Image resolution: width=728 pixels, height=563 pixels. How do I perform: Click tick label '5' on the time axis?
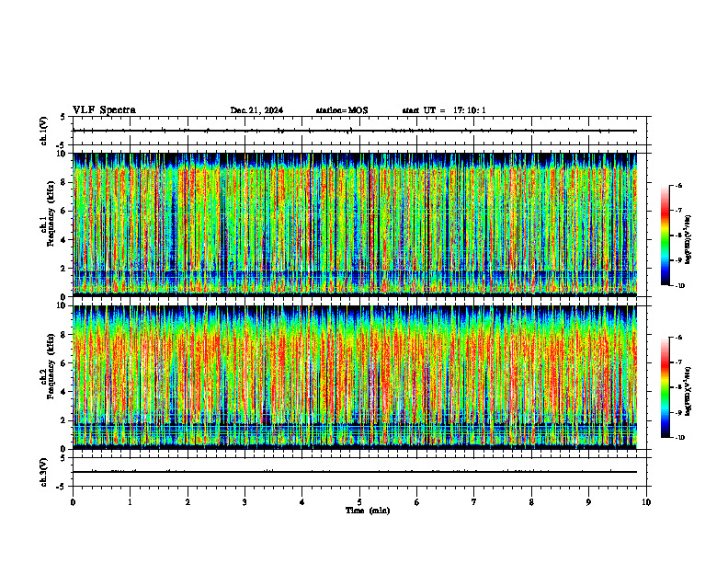tap(359, 502)
